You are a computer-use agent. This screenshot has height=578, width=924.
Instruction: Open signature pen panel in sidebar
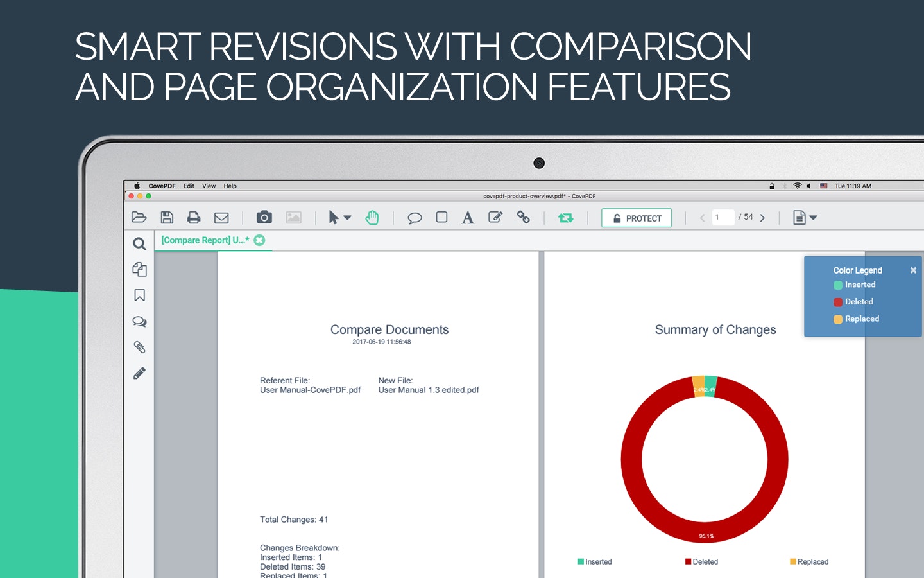click(x=139, y=373)
